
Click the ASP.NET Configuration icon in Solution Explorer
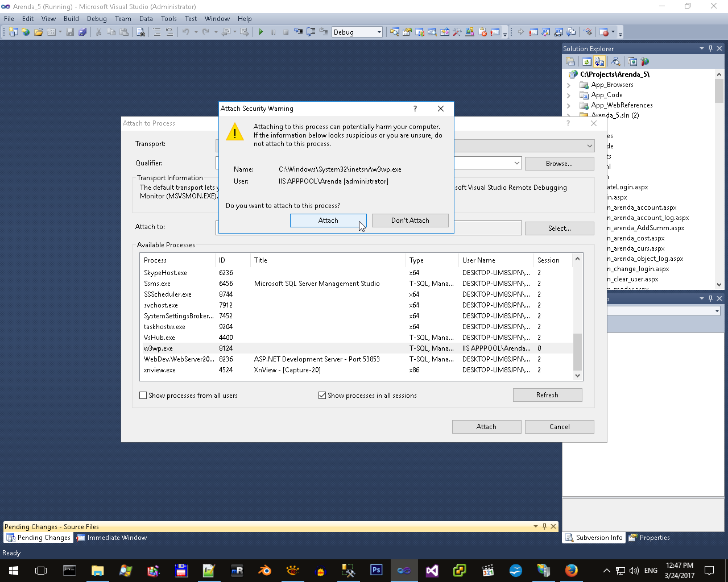click(x=645, y=61)
